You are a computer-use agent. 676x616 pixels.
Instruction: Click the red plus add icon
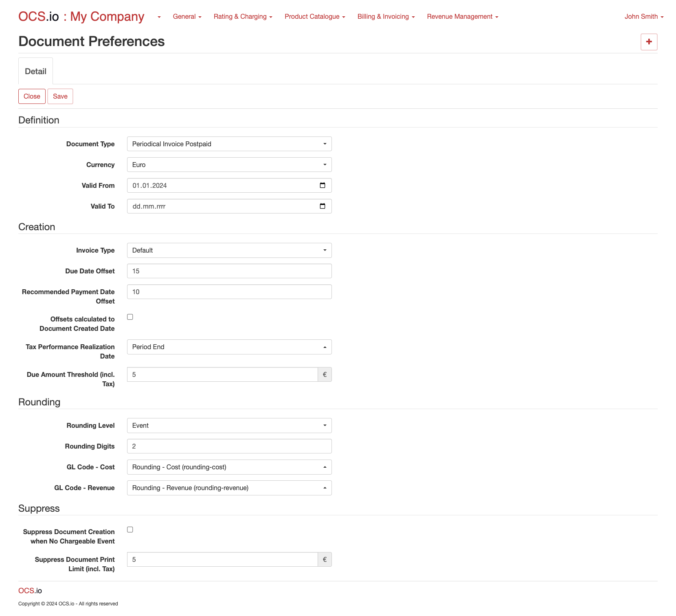(649, 42)
